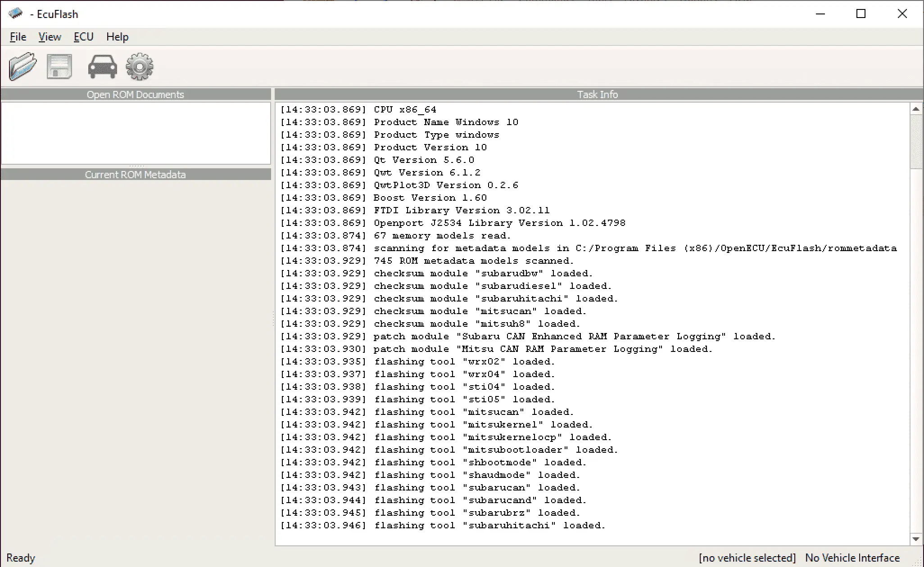Click the EcuFlash chip icon in the title bar
This screenshot has height=567, width=924.
(16, 13)
